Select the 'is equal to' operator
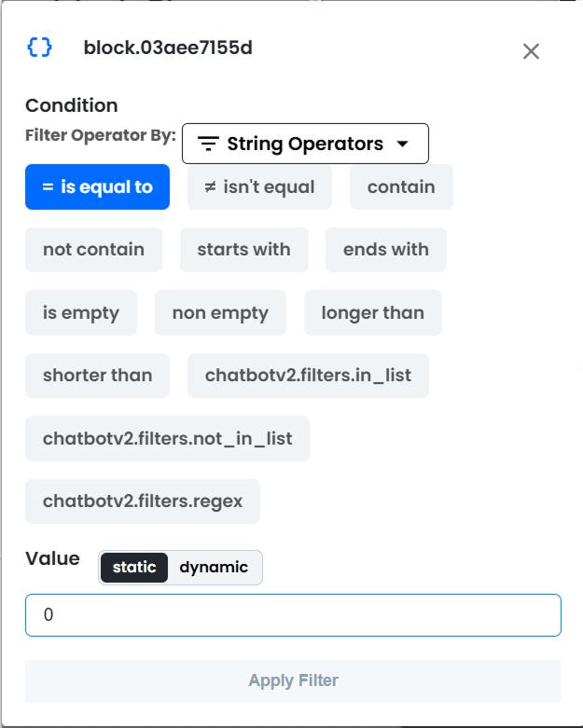The image size is (583, 728). coord(98,186)
